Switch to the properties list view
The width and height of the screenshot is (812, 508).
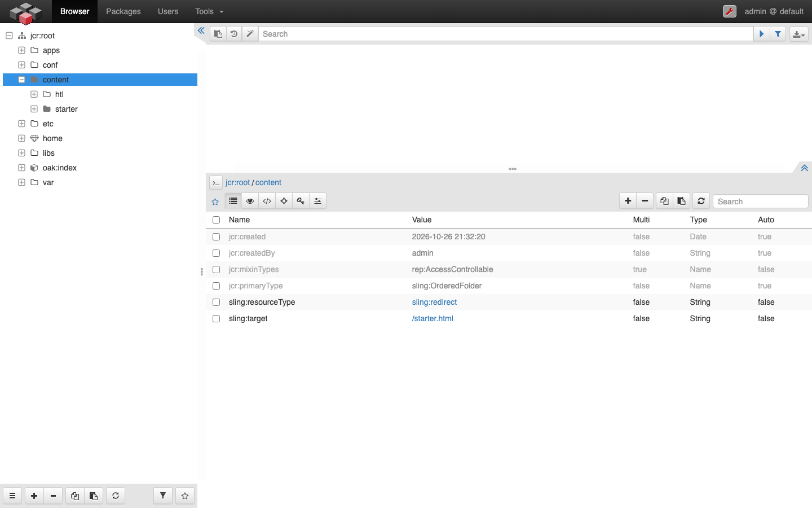(233, 201)
